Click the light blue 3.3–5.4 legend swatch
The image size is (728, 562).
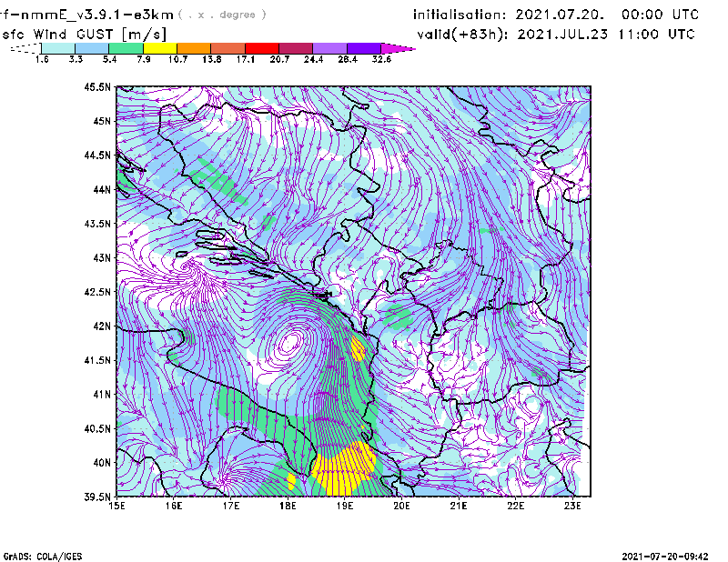point(92,48)
